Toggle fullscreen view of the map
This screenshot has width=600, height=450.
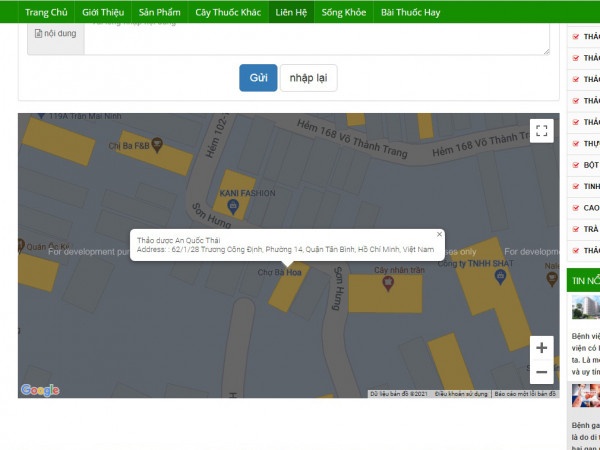coord(541,131)
